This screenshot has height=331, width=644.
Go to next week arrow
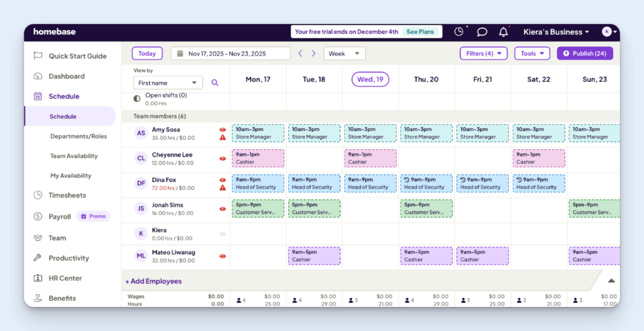coord(313,53)
